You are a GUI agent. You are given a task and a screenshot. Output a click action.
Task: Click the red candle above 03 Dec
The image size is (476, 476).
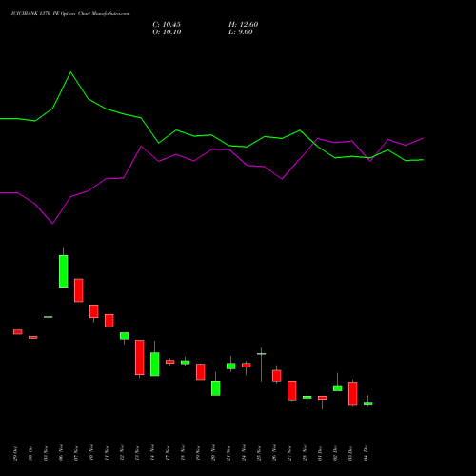353,393
